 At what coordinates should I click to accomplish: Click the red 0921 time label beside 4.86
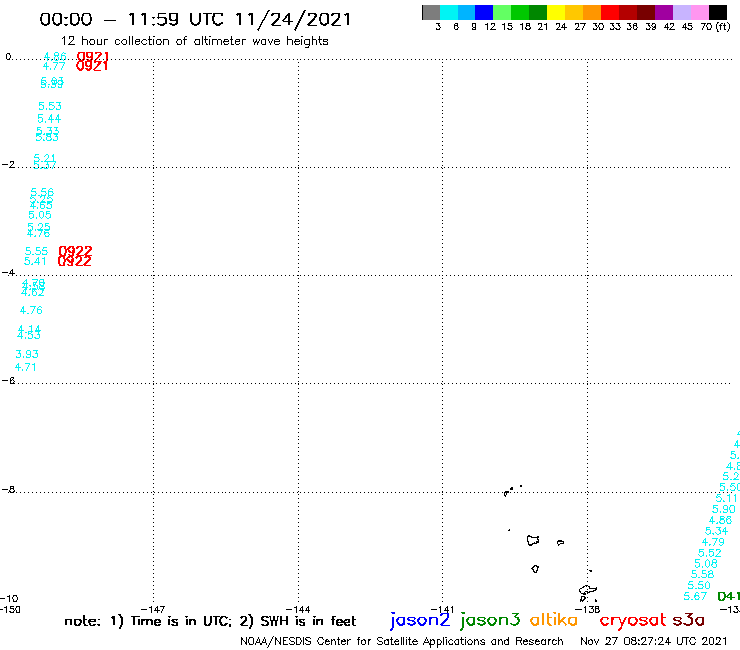tap(92, 57)
